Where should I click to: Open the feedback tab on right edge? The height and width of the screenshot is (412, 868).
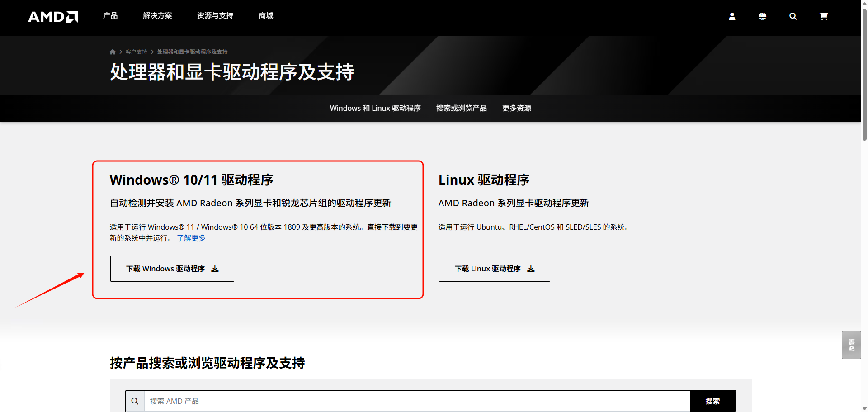tap(851, 345)
